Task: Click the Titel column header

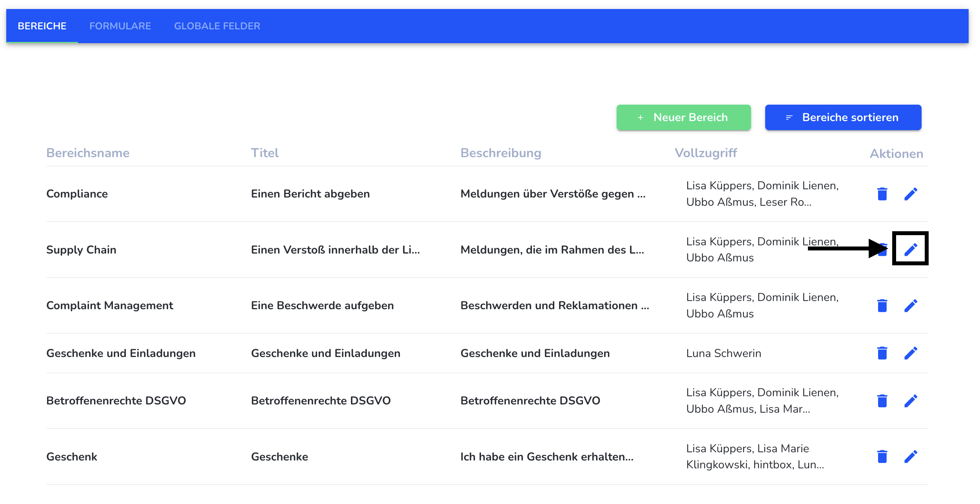Action: pyautogui.click(x=265, y=153)
